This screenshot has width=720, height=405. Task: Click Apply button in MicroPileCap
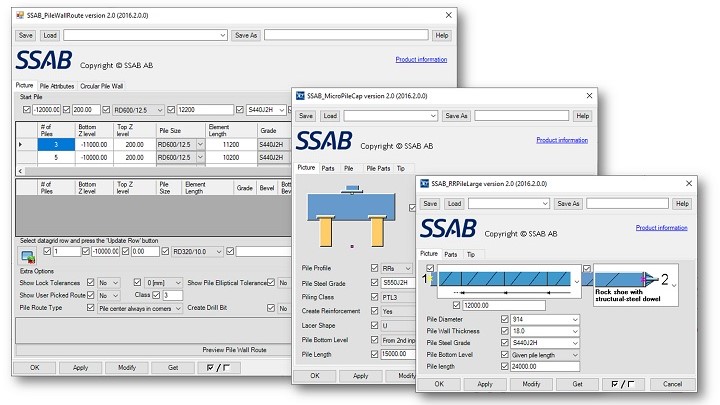tap(360, 376)
